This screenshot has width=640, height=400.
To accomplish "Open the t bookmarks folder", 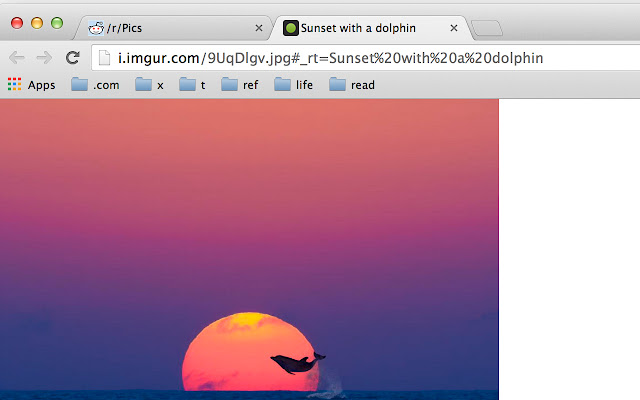I will pos(192,84).
